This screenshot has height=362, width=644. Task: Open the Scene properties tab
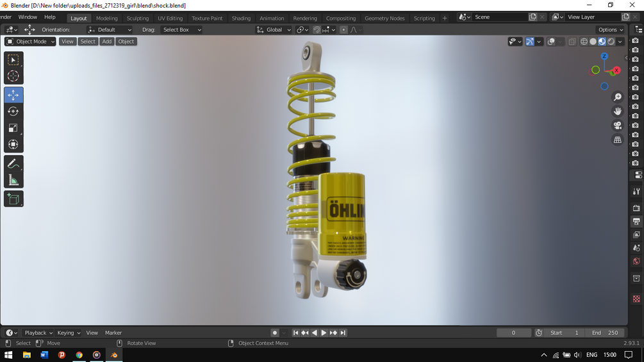[x=636, y=248]
